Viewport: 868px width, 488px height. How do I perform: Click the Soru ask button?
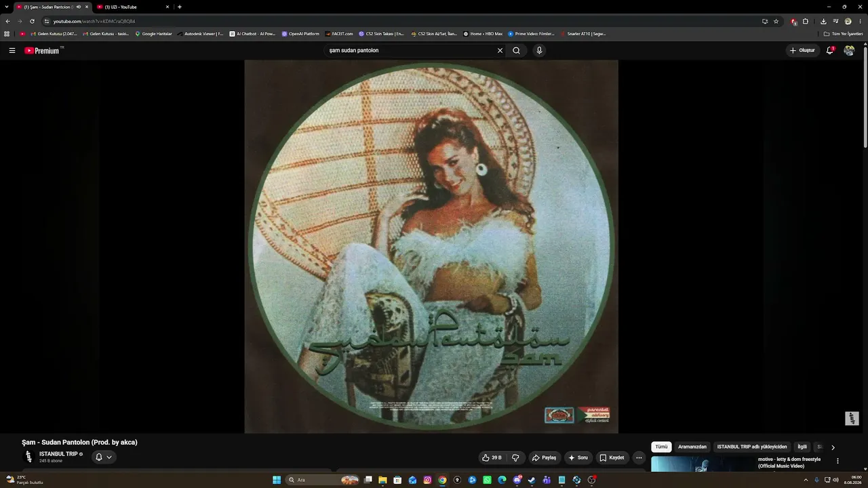coord(578,457)
